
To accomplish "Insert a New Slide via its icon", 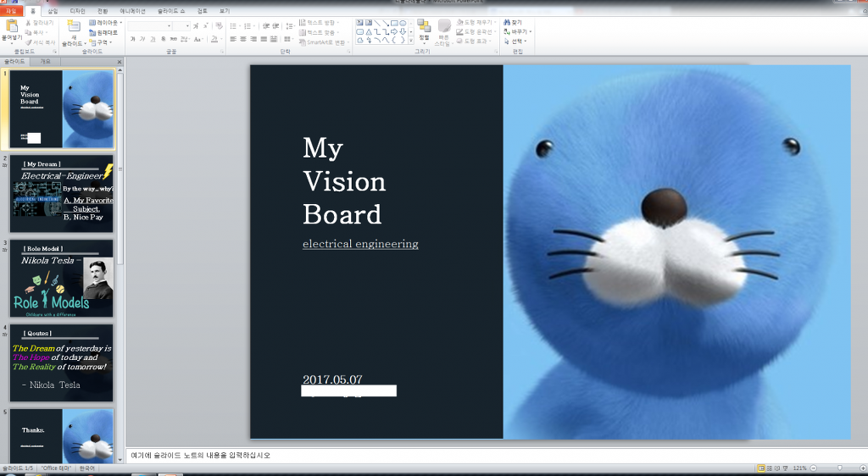I will click(x=73, y=26).
